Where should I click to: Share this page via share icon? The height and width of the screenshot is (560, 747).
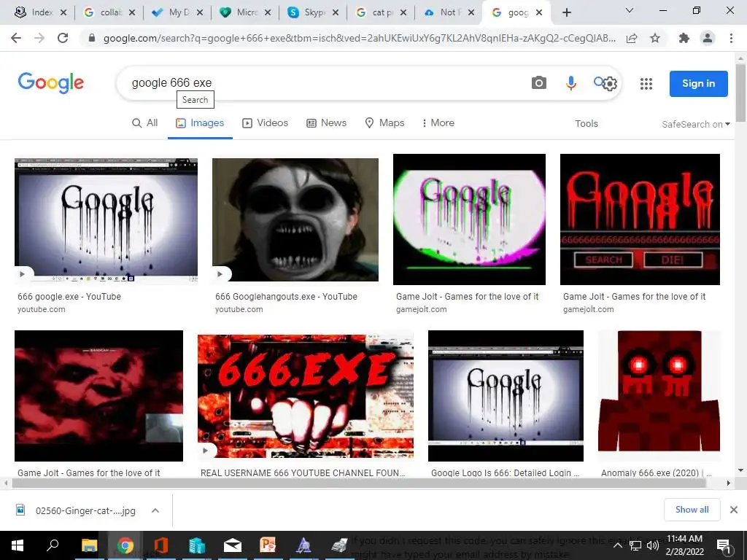pos(632,38)
